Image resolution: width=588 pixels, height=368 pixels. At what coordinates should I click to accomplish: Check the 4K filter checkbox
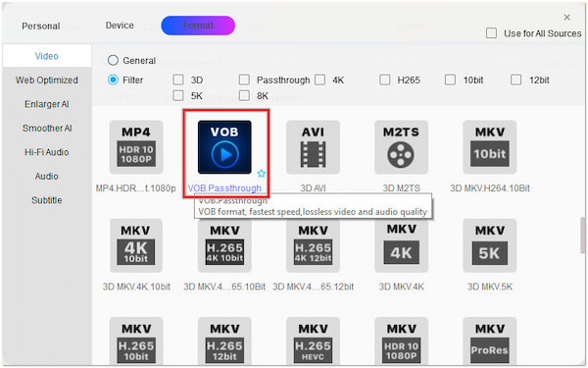tap(319, 80)
